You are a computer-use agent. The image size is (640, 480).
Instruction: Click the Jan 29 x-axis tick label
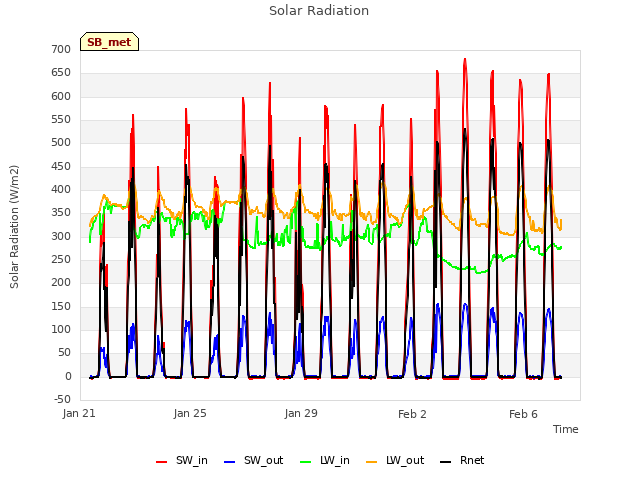(x=301, y=413)
